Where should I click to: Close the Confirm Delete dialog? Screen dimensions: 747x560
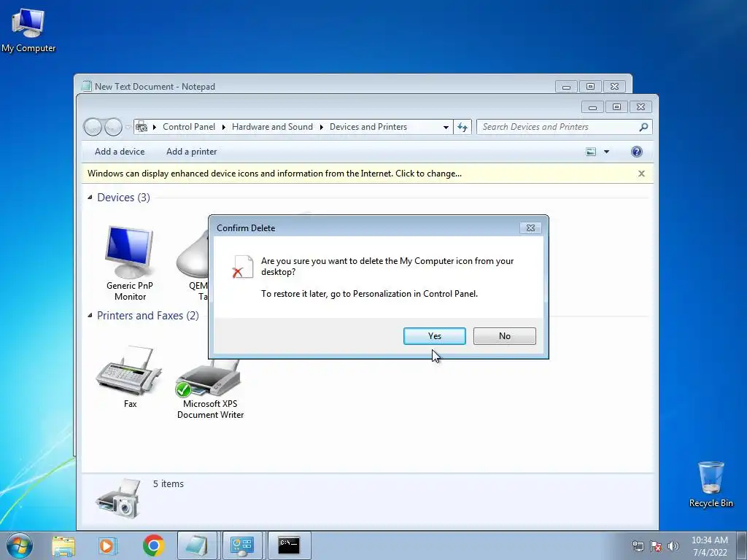coord(530,228)
